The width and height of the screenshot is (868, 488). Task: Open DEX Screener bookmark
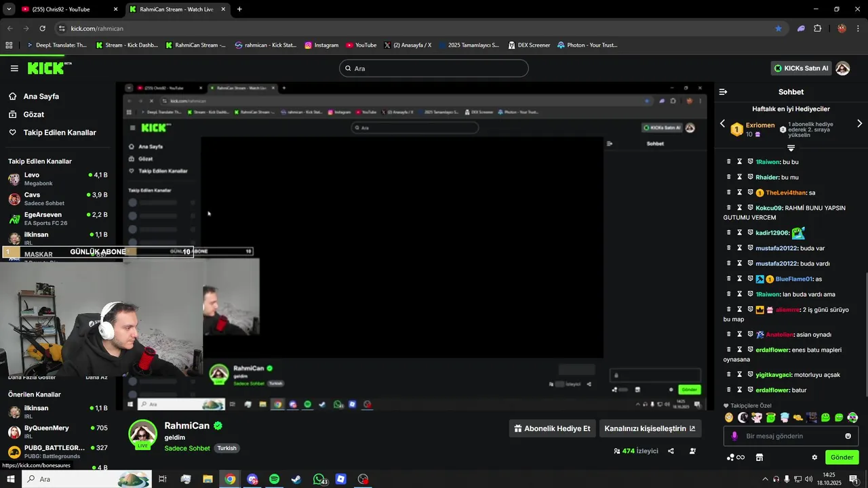(529, 45)
